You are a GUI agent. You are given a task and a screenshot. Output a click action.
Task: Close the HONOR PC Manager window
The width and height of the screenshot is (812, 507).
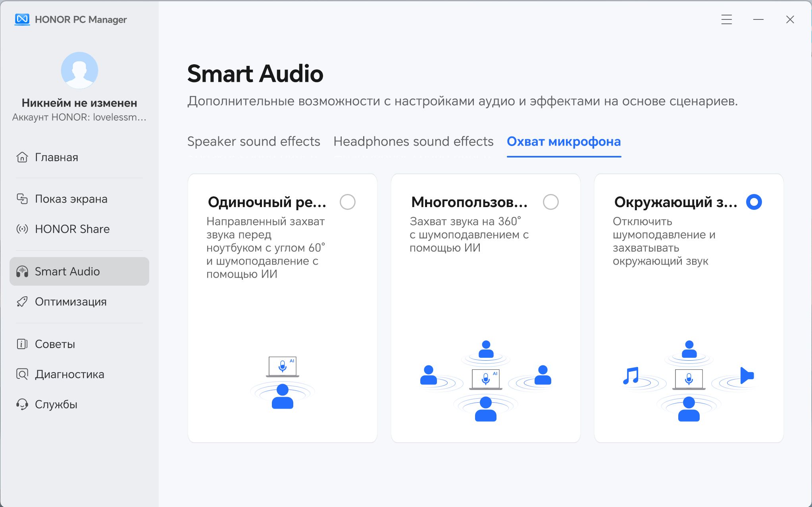pos(790,19)
